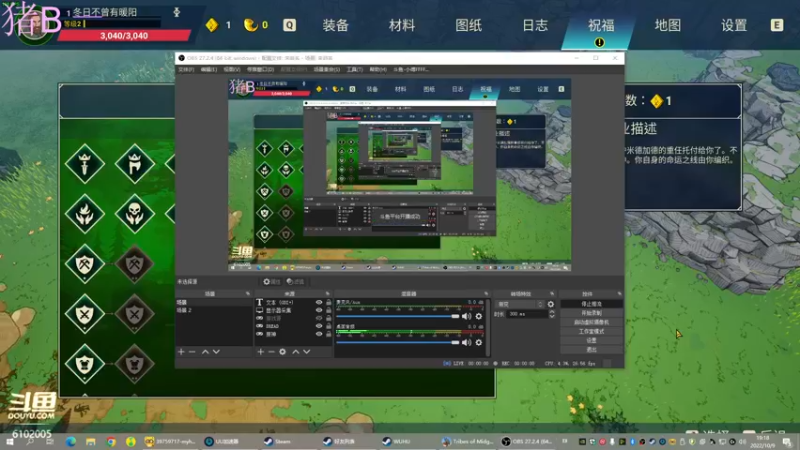Screen dimensions: 800x450
Task: Select the unlocked pickaxe shield blessing
Action: click(85, 263)
